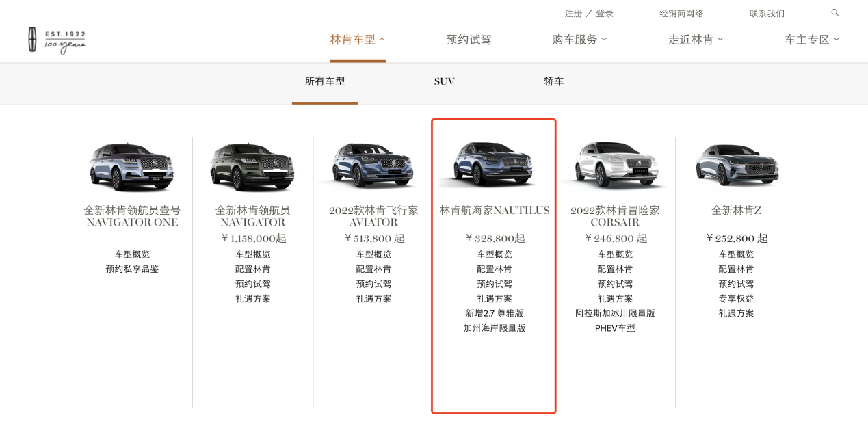Open 经销商网络 link
868x428 pixels.
(681, 14)
